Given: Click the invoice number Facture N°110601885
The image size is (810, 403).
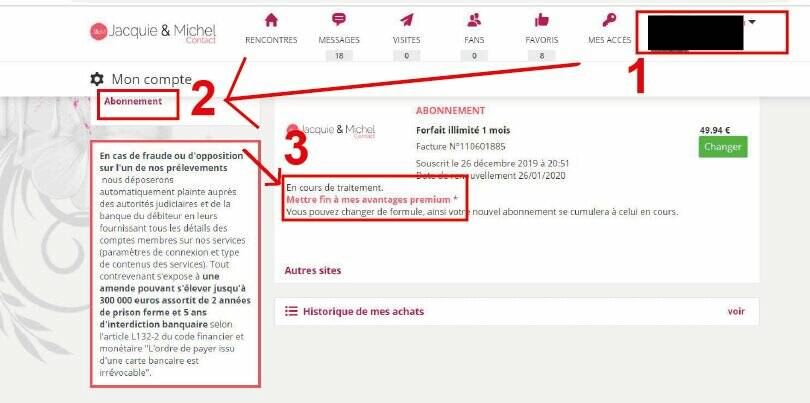Looking at the screenshot, I should [x=461, y=147].
